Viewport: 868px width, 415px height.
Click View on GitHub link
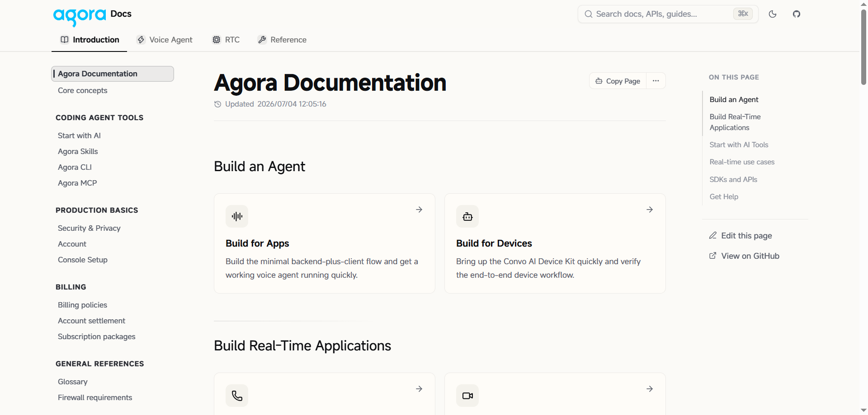coord(744,256)
